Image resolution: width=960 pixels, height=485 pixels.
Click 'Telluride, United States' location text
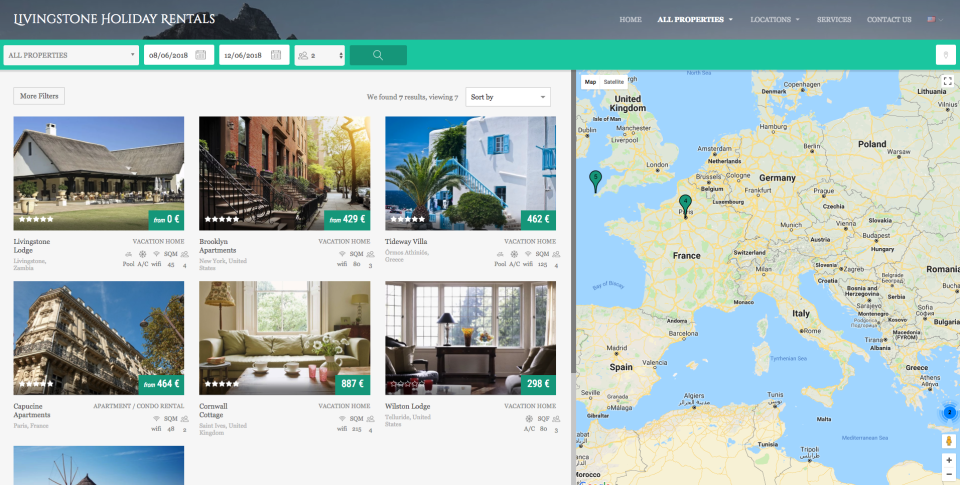[408, 421]
